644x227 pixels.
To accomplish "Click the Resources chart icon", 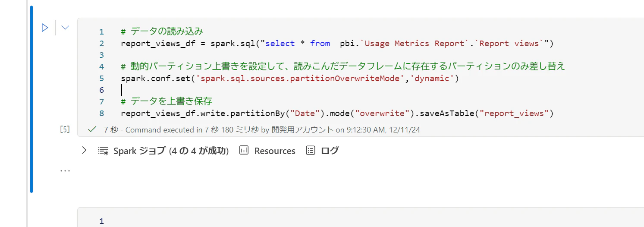I will pyautogui.click(x=244, y=151).
